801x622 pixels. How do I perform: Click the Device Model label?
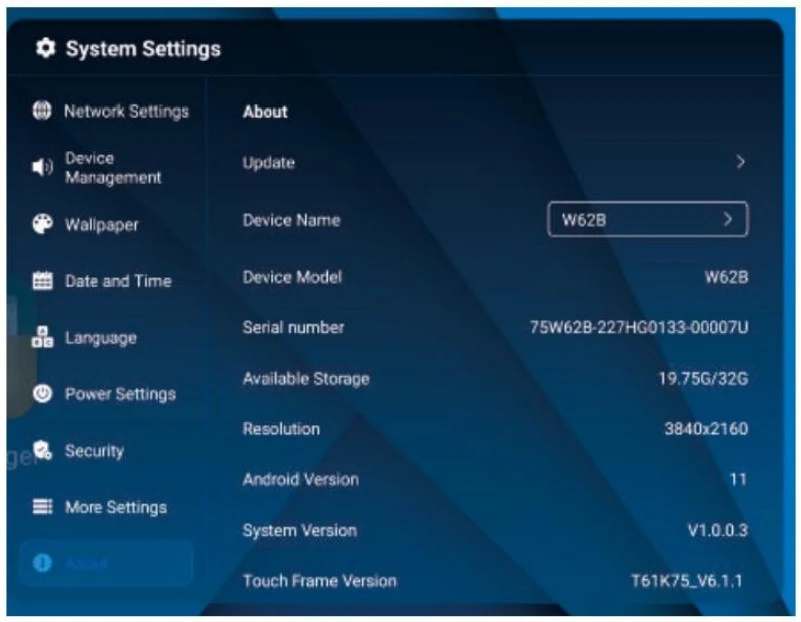[x=292, y=277]
